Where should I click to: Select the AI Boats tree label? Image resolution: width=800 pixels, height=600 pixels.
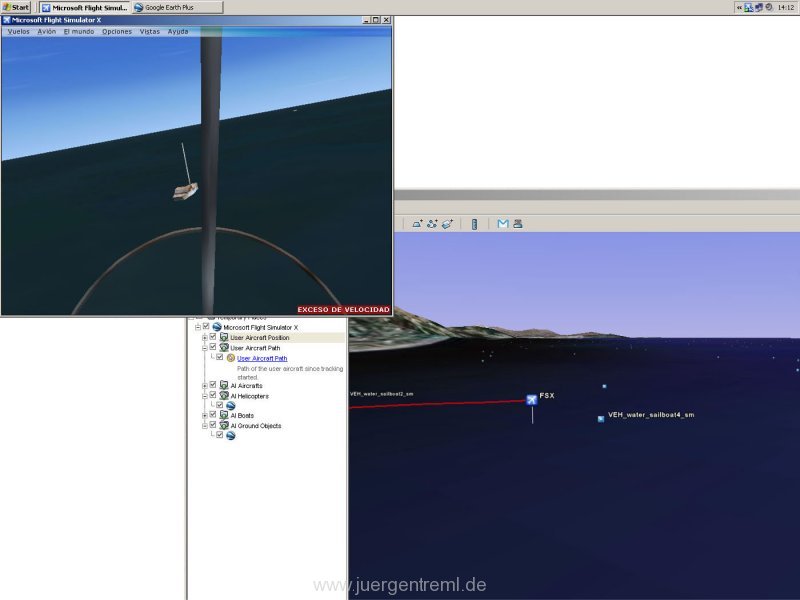tap(242, 415)
